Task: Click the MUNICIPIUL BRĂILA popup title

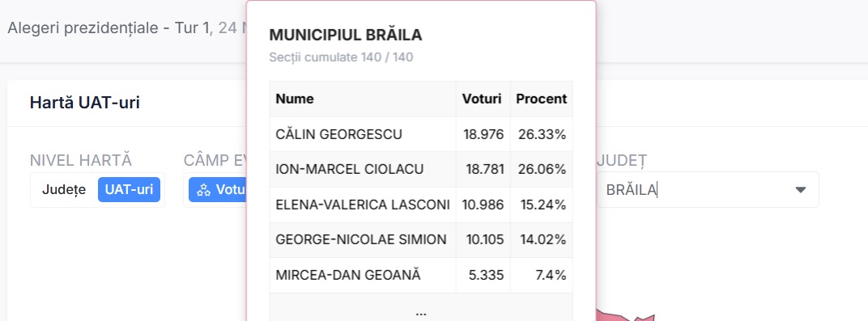Action: coord(346,35)
